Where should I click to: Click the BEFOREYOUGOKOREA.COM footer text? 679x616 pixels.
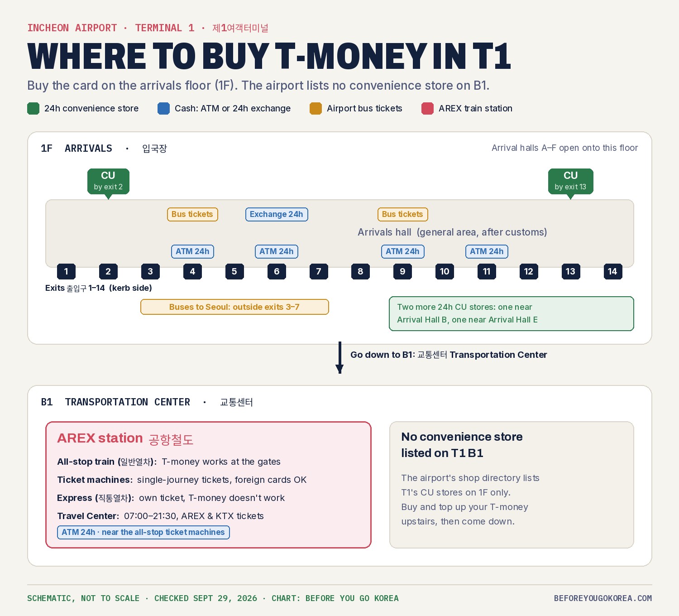[603, 598]
